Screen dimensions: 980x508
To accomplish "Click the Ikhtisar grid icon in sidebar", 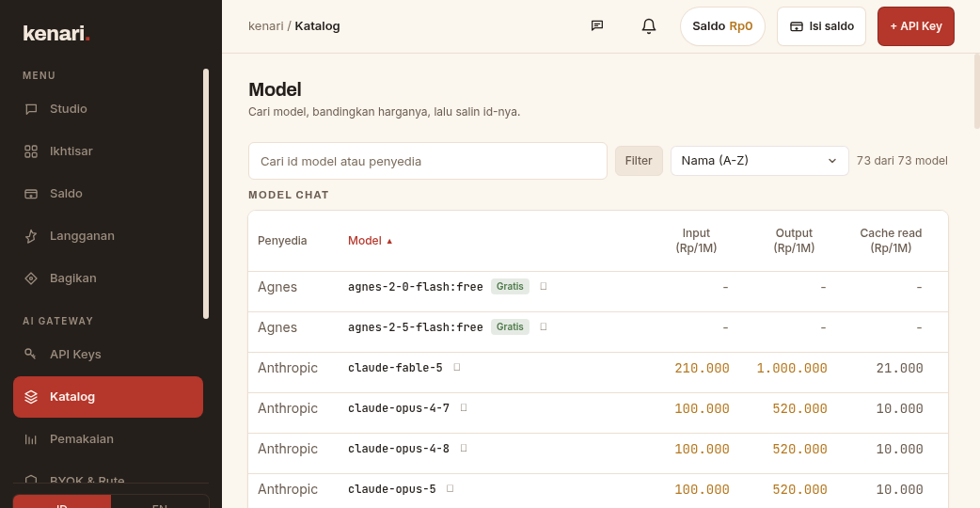I will pos(31,151).
